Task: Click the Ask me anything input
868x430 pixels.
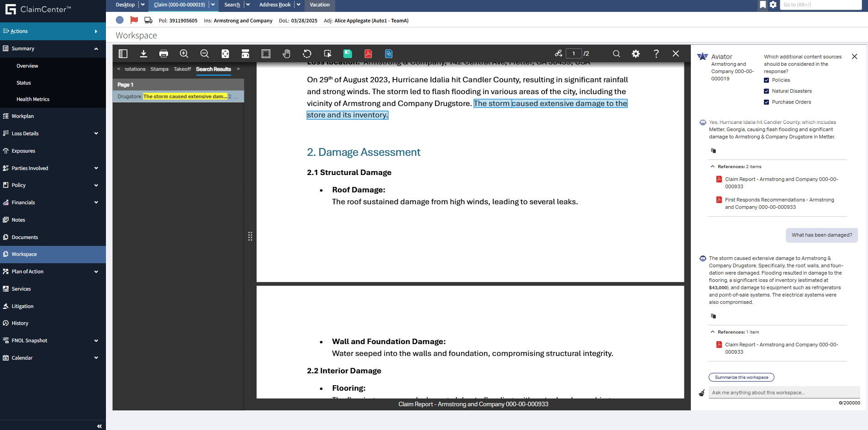Action: tap(784, 393)
